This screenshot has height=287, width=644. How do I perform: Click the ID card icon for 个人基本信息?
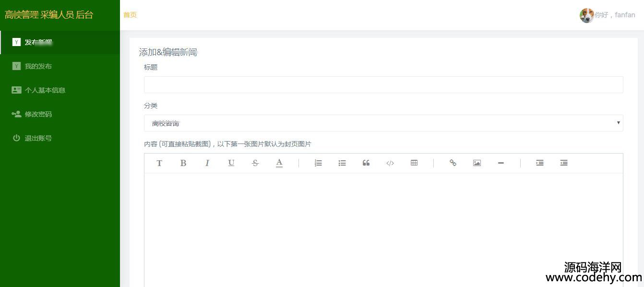[16, 90]
